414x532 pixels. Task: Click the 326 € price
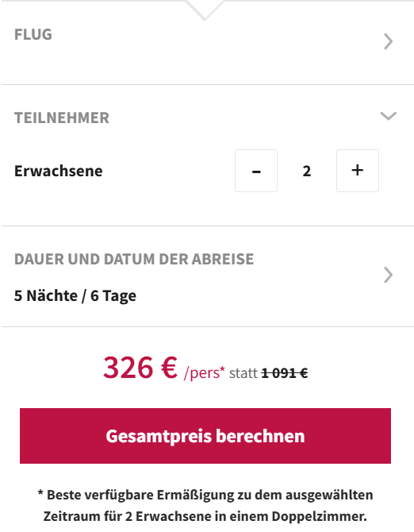tap(140, 368)
